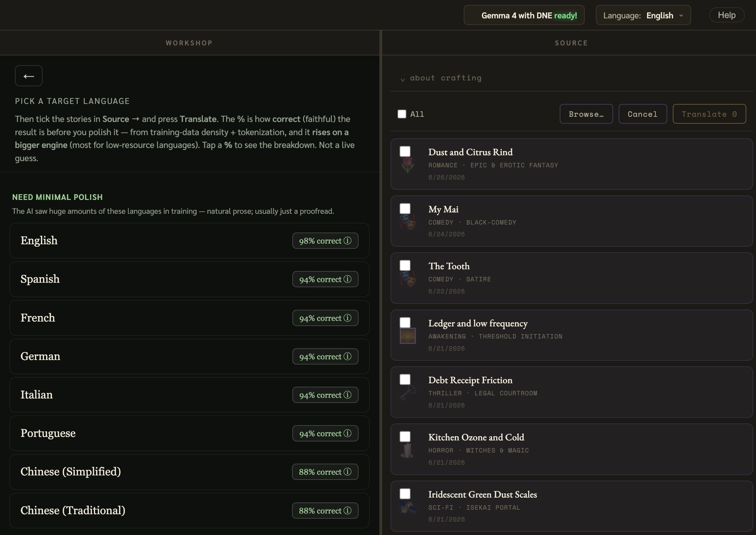
Task: Choose Chinese (Simplified) as target language
Action: point(189,472)
